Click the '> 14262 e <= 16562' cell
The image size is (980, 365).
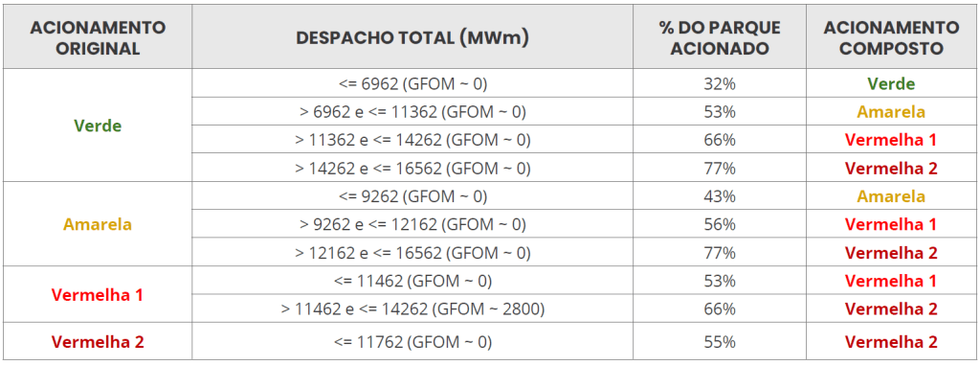pyautogui.click(x=412, y=168)
